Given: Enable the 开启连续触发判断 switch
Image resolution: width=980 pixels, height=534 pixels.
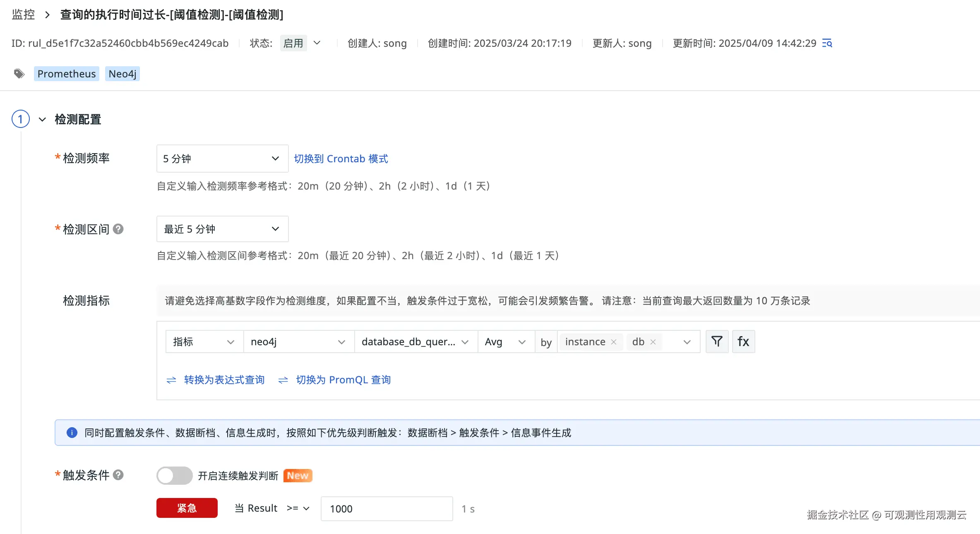Looking at the screenshot, I should point(174,475).
